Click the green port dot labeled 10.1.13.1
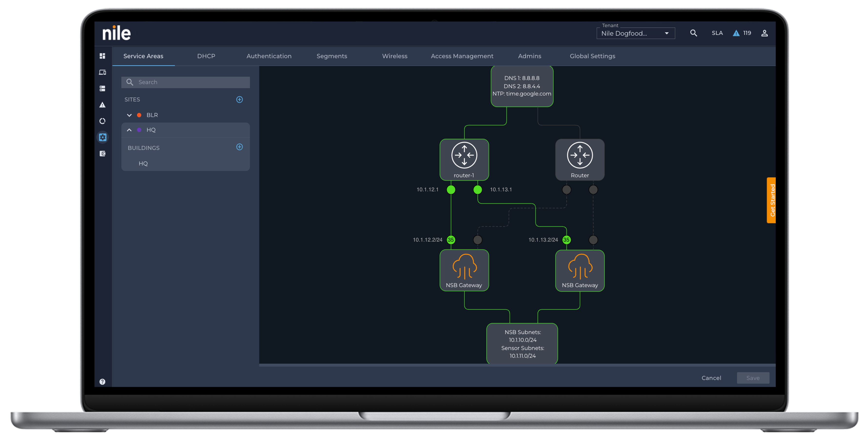Viewport: 868px width, 444px height. click(477, 190)
